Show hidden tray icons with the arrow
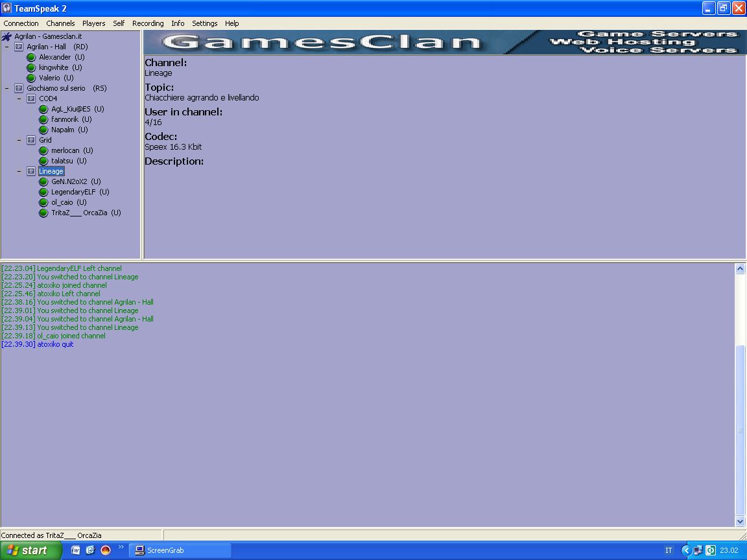Image resolution: width=747 pixels, height=560 pixels. pyautogui.click(x=686, y=550)
